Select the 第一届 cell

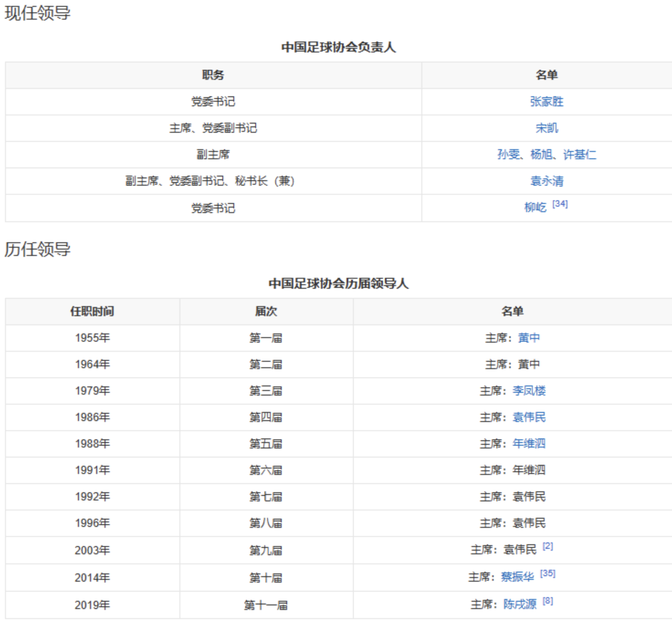tap(266, 338)
